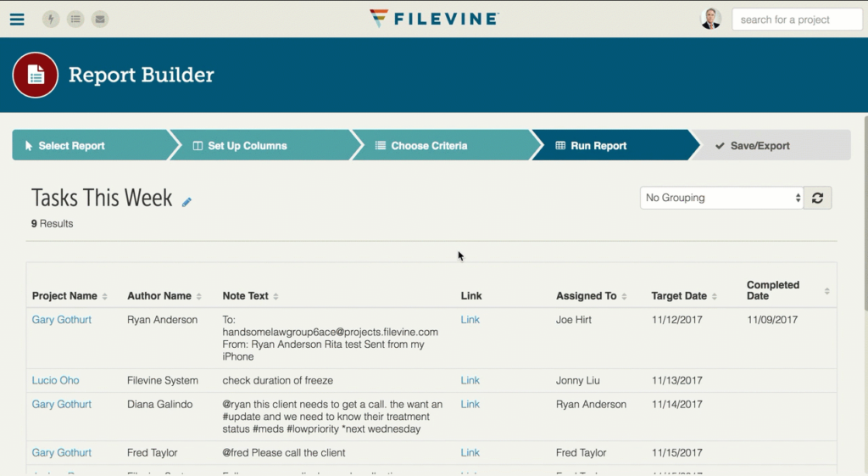Screen dimensions: 868x476
Task: Open Gary Gothurt project in Ryan Anderson row
Action: [x=61, y=320]
